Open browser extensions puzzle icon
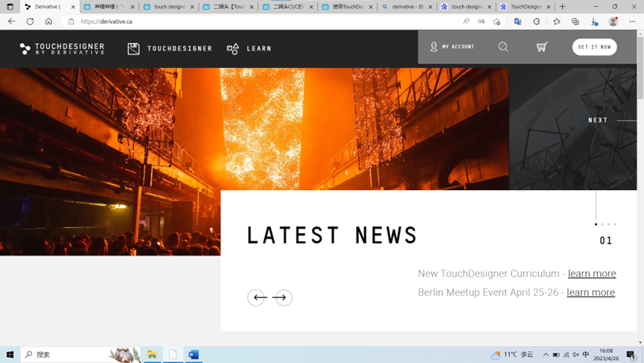644x363 pixels. (536, 22)
